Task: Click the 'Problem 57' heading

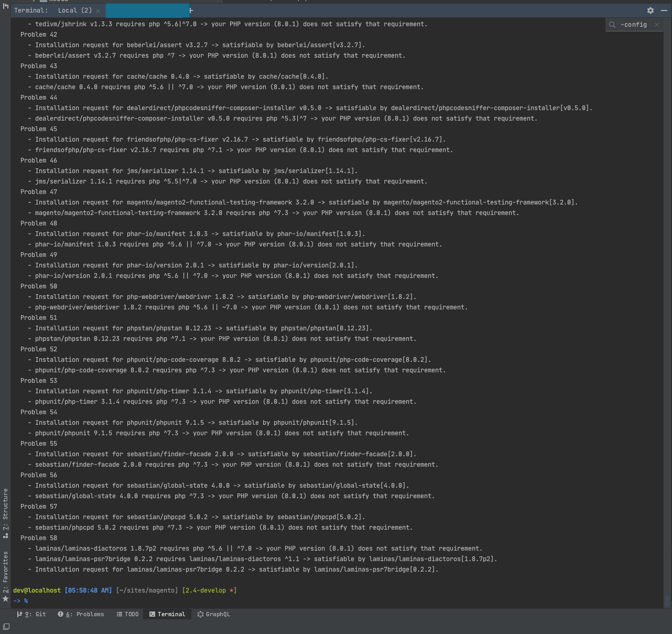Action: point(39,507)
